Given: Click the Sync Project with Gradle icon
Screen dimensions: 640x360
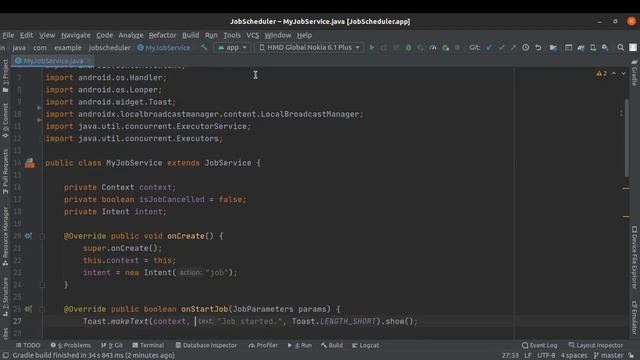Looking at the screenshot, I should coord(581,48).
